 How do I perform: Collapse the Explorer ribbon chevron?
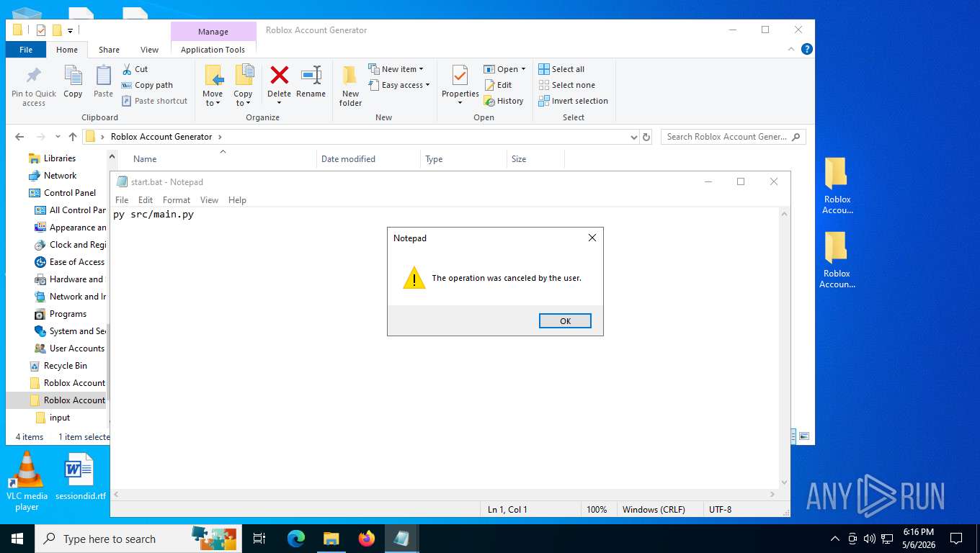(793, 49)
